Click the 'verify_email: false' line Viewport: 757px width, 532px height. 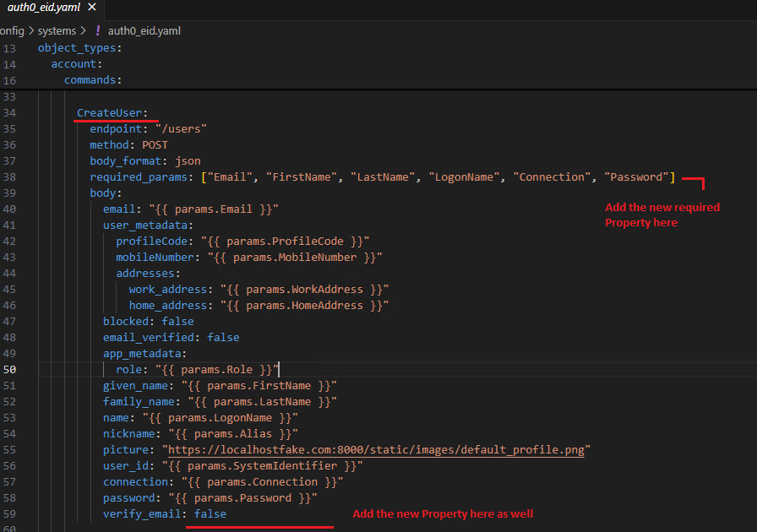coord(164,513)
